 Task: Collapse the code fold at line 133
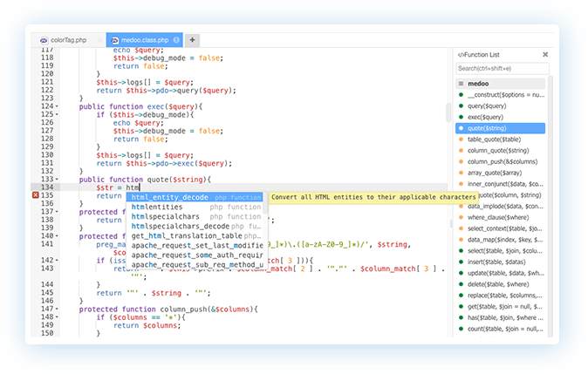57,179
